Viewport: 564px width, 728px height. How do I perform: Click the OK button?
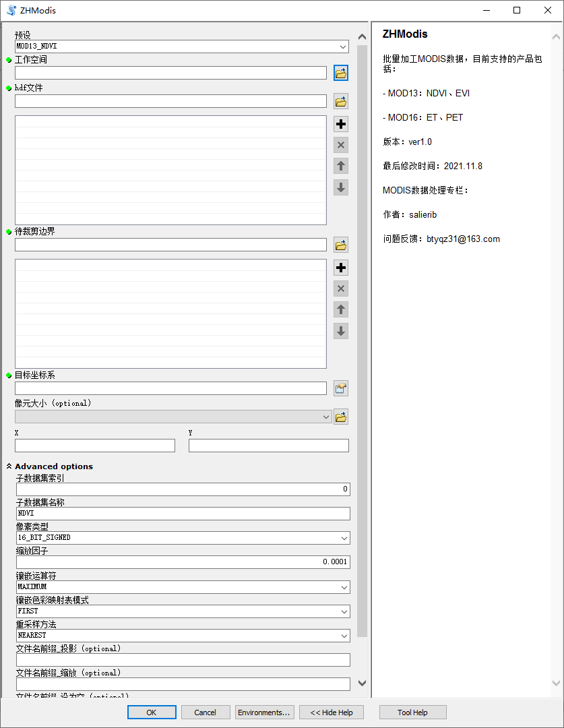152,712
